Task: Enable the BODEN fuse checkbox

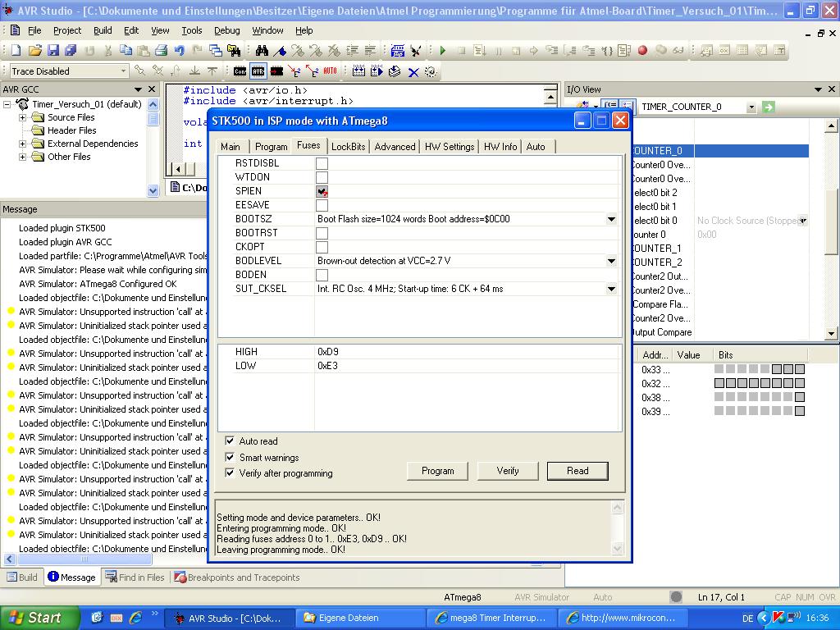Action: tap(322, 275)
